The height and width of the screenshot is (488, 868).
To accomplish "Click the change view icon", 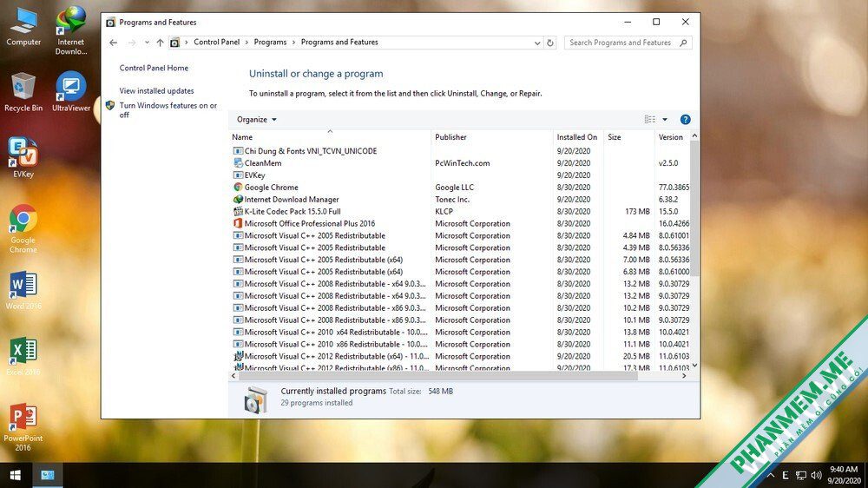I will (650, 120).
